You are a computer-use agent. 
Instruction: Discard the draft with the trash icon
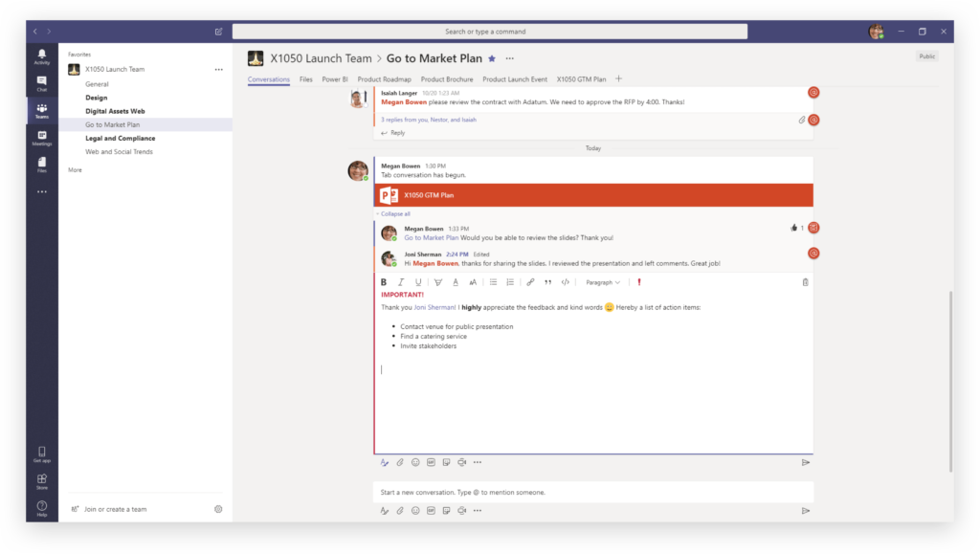(805, 282)
